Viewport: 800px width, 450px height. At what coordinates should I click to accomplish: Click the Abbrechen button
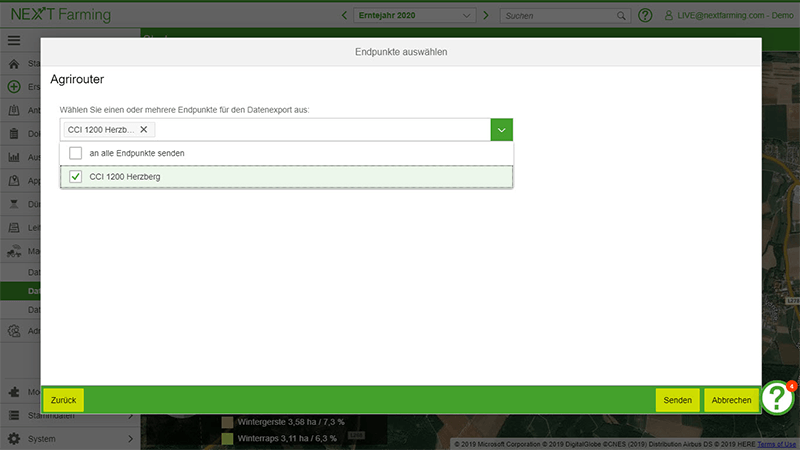731,400
